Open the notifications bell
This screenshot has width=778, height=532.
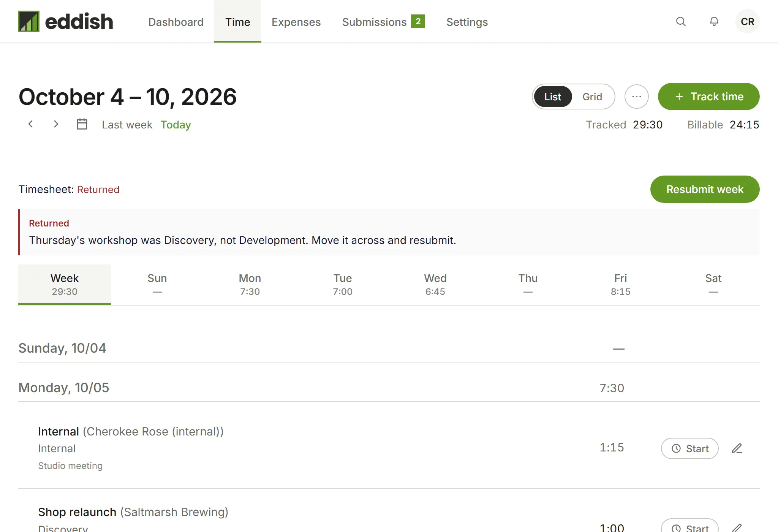coord(714,22)
